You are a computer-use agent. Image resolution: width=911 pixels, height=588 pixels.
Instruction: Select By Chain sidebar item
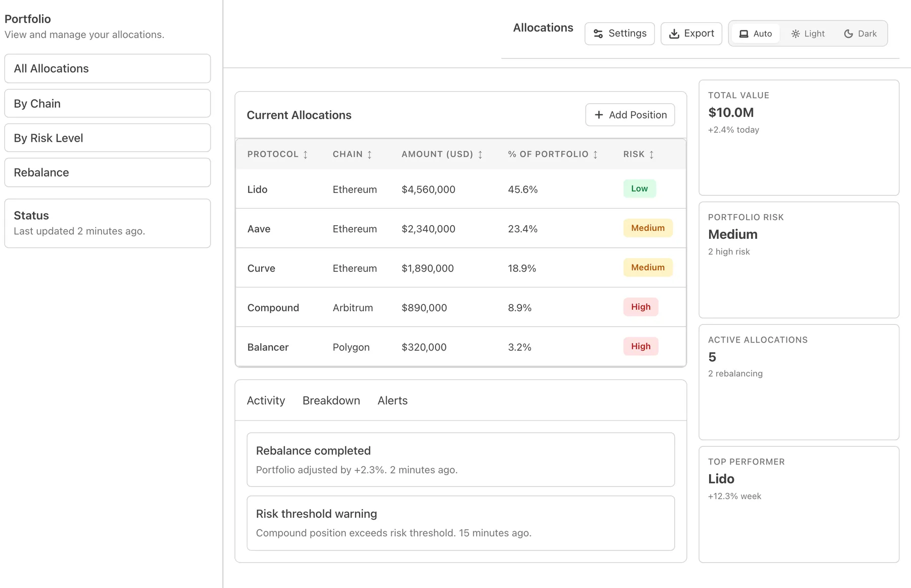pos(107,103)
